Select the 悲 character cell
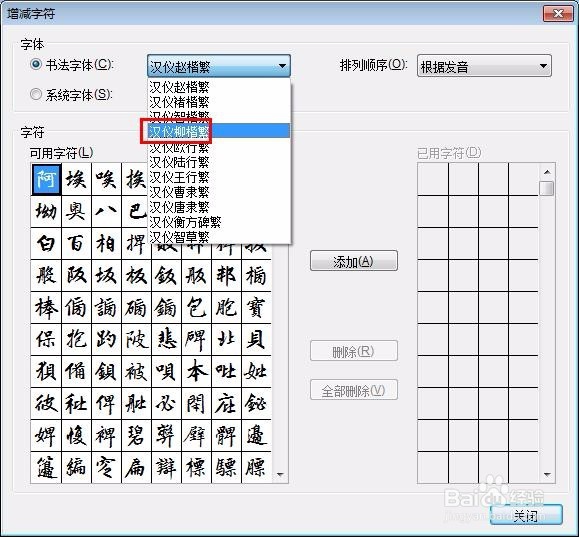The width and height of the screenshot is (579, 537). pos(166,339)
